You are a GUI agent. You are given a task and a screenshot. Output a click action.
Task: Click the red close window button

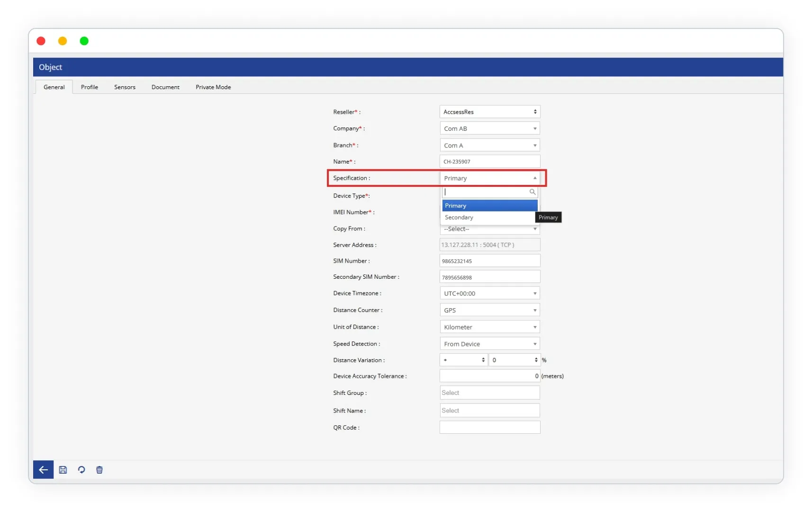pyautogui.click(x=41, y=41)
